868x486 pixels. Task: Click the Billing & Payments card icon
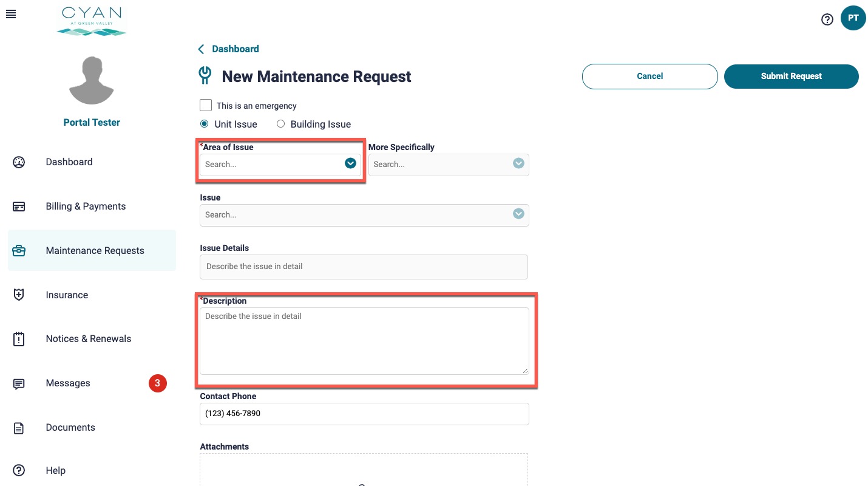[19, 207]
